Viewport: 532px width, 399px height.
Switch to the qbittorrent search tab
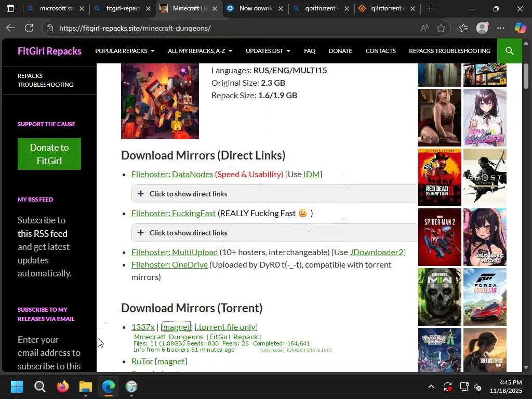click(321, 8)
